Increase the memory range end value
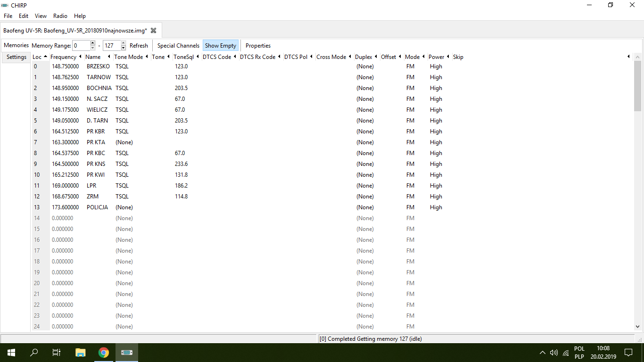The width and height of the screenshot is (644, 362). pos(124,43)
